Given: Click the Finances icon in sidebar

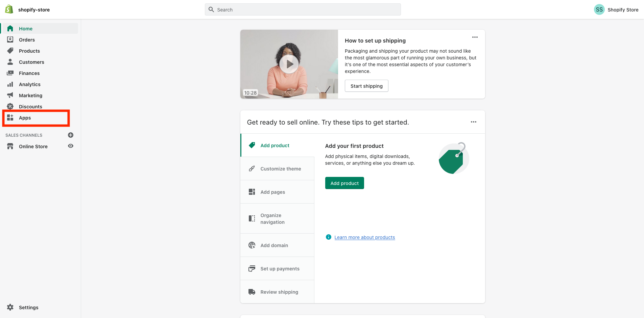Looking at the screenshot, I should (x=10, y=73).
